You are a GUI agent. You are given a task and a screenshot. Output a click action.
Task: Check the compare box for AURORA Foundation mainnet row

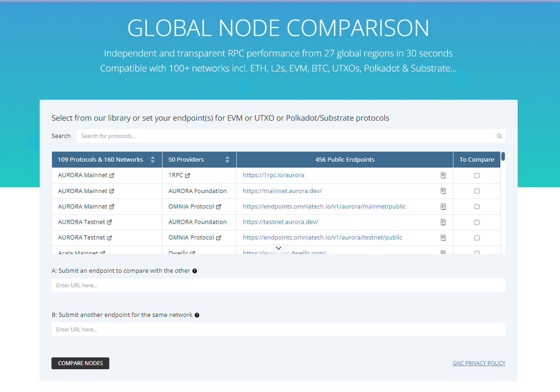pyautogui.click(x=477, y=191)
